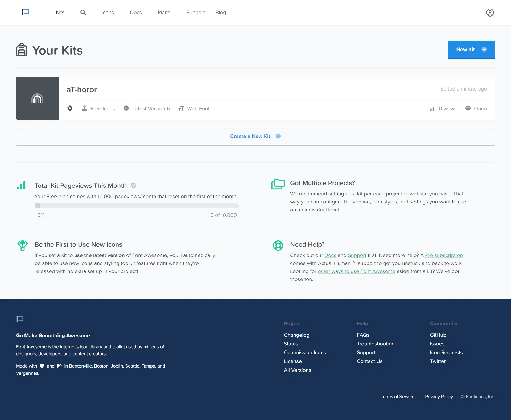Screen dimensions: 511x420
Task: Click the pageviews progress bar
Action: [x=137, y=206]
